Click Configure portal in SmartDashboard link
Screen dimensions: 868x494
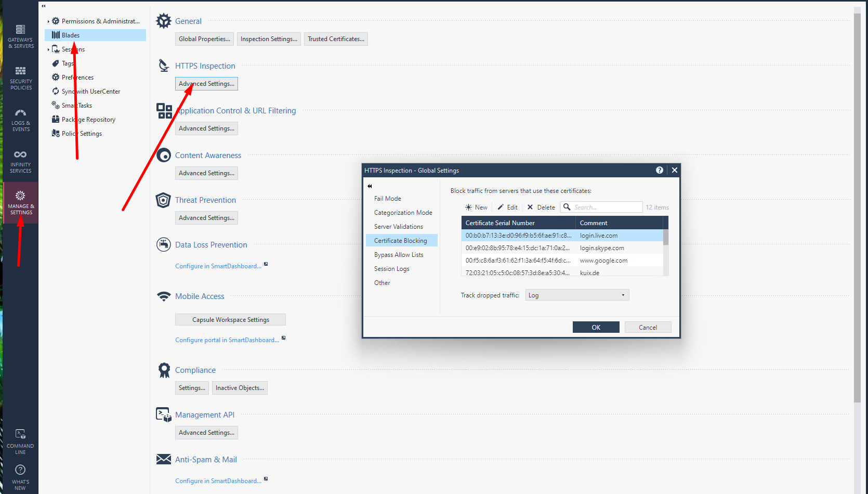coord(227,340)
